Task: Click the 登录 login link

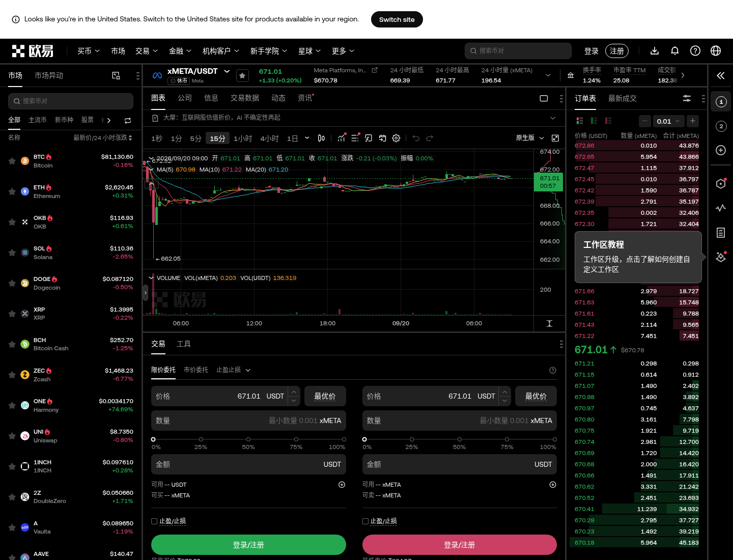Action: (591, 51)
